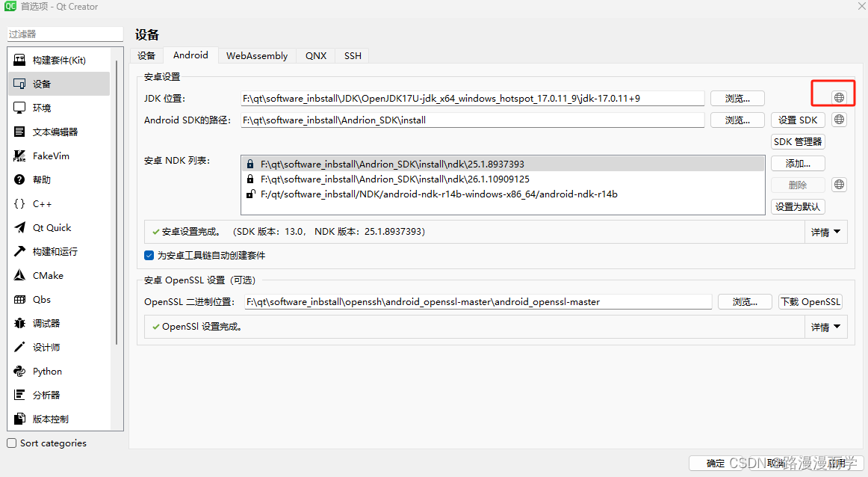Open the Qbs category icon
Viewport: 868px width, 477px height.
click(x=19, y=299)
